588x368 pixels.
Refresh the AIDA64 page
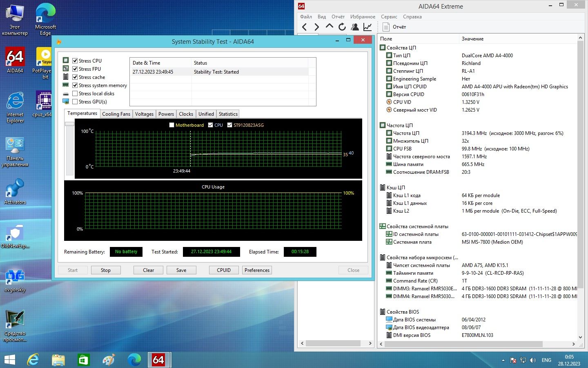pos(342,27)
